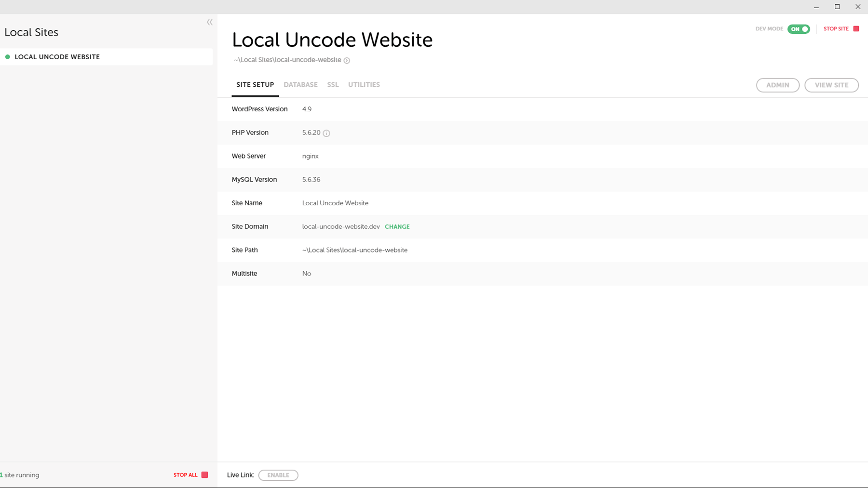Click Site Name value Local Uncode Website
The width and height of the screenshot is (868, 488).
[x=335, y=203]
